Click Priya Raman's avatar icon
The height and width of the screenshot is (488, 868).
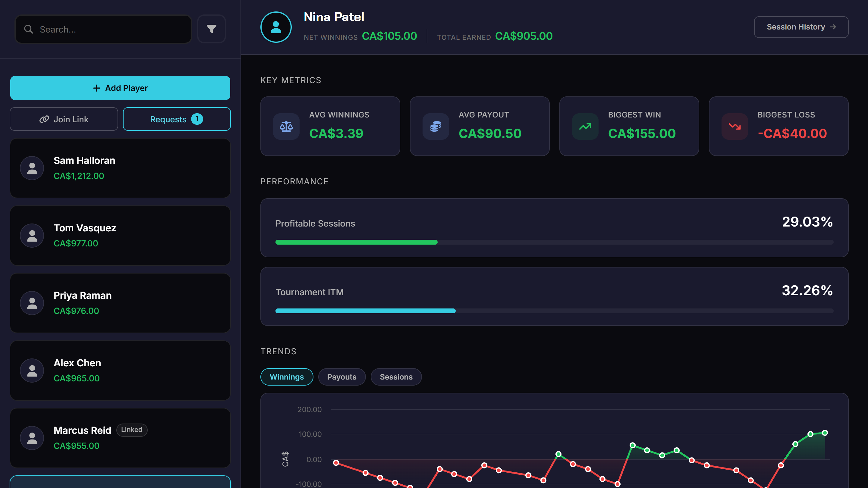[x=32, y=303]
